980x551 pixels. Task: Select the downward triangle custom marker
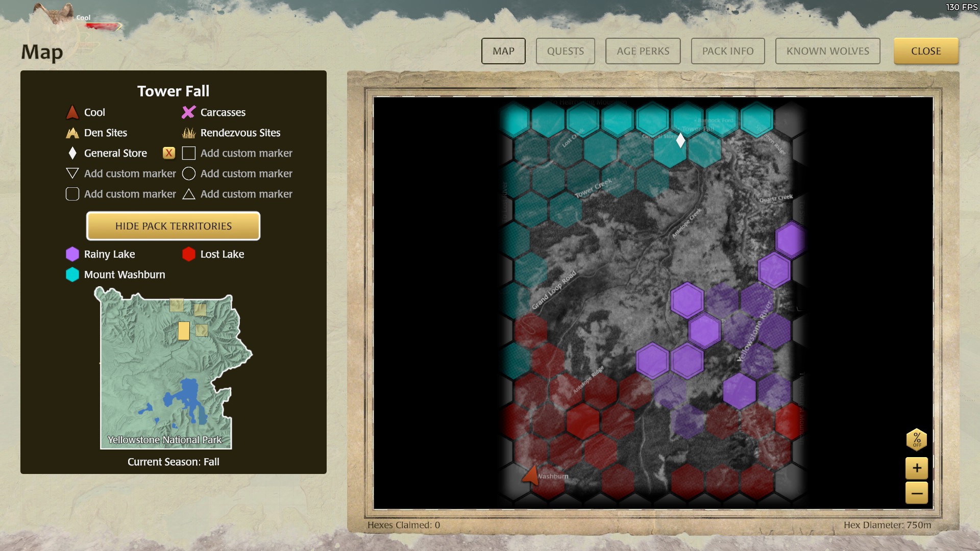72,173
